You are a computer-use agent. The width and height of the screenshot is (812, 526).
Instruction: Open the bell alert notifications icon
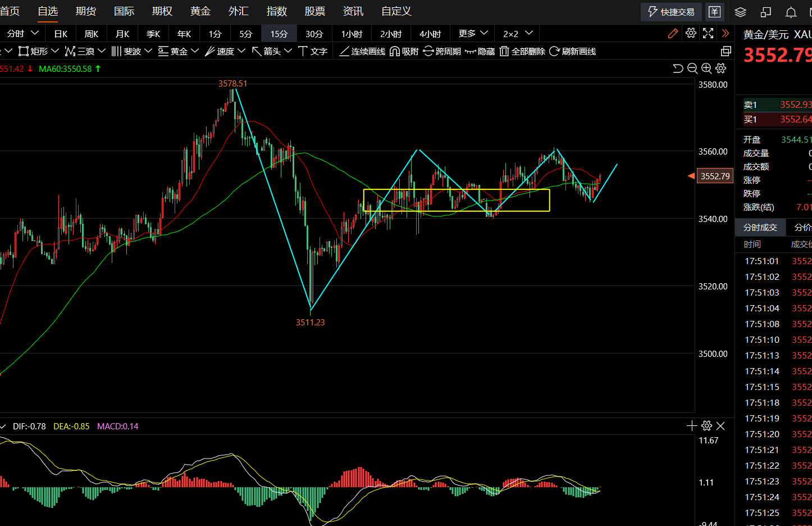point(791,12)
